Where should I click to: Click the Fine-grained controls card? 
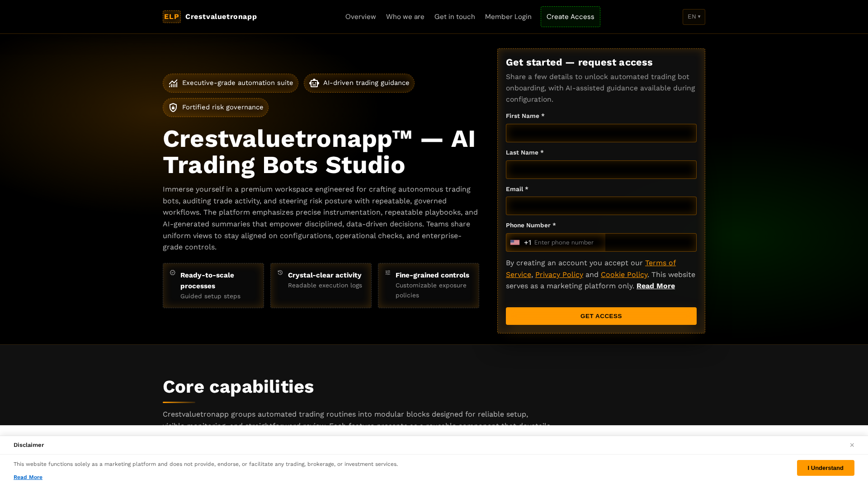pyautogui.click(x=429, y=286)
